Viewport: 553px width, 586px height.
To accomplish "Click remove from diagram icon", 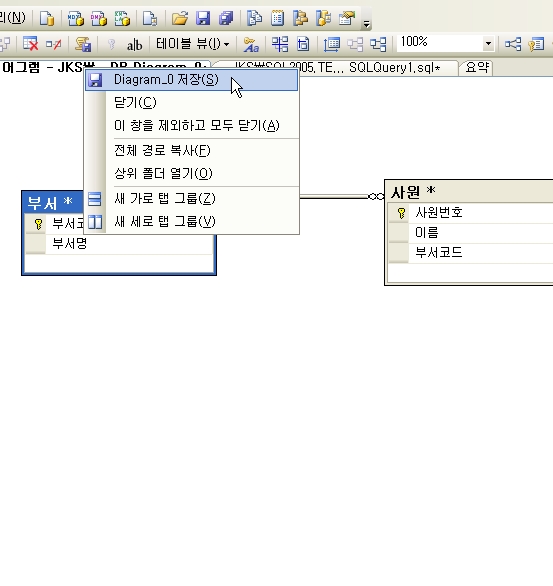I will (53, 44).
